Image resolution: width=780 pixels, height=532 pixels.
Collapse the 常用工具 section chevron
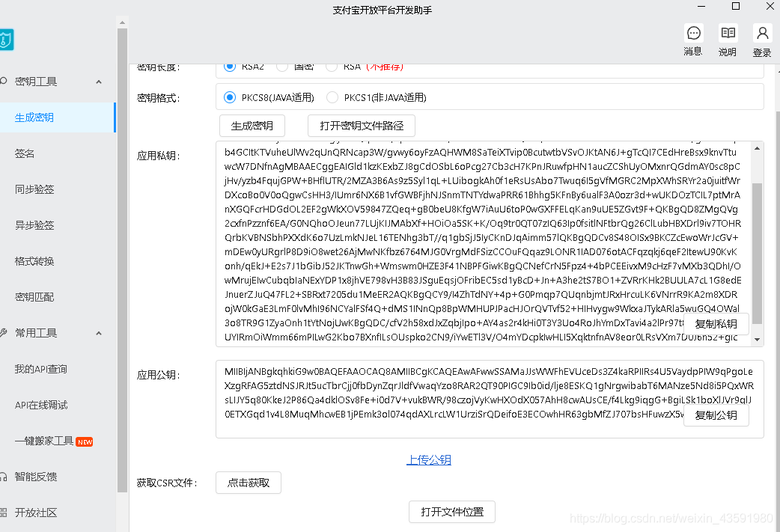pyautogui.click(x=99, y=333)
